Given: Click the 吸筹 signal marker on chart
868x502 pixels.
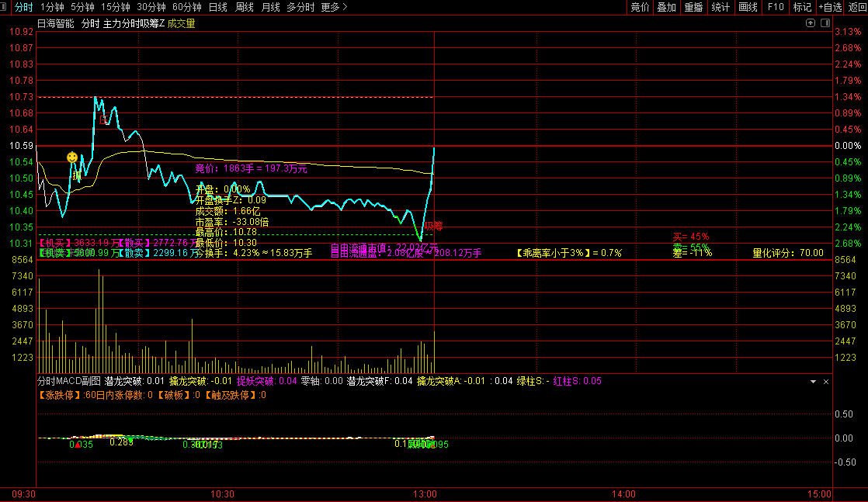Looking at the screenshot, I should coord(433,226).
